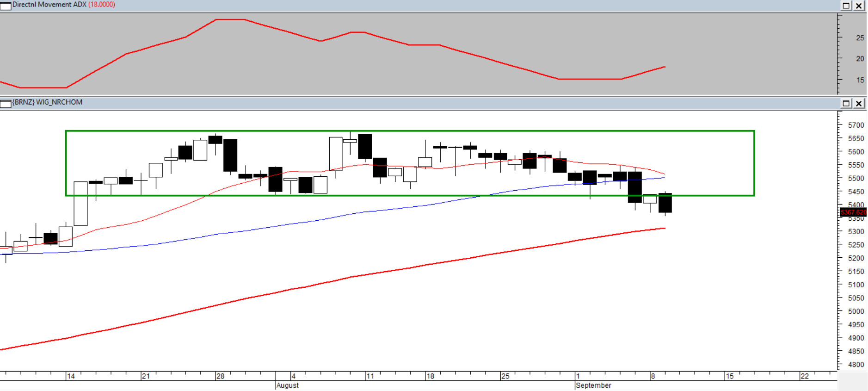The image size is (868, 391).
Task: Click the 22 date marker on the time axis
Action: [805, 376]
